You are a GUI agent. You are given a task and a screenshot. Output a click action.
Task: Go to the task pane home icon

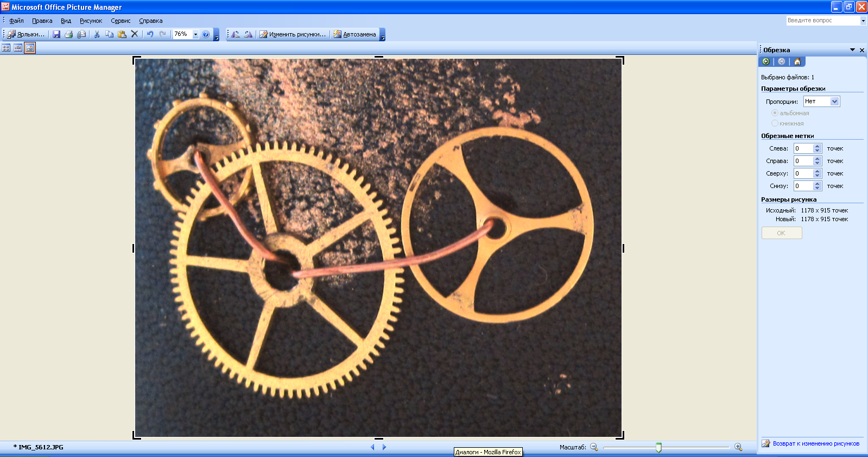797,61
